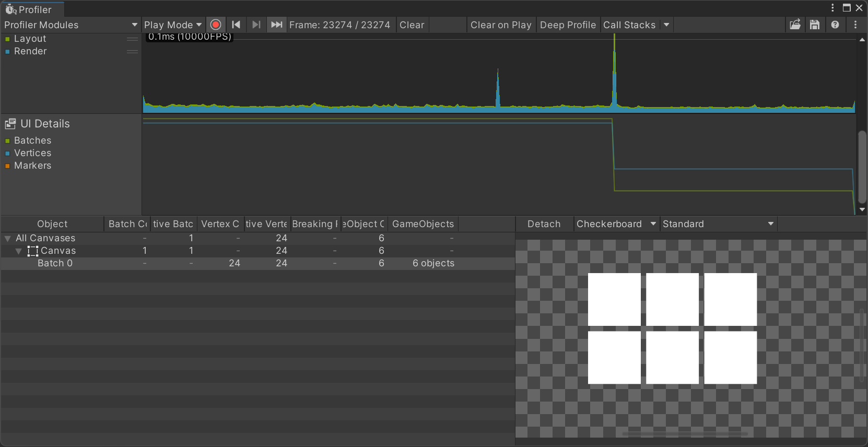This screenshot has height=447, width=868.
Task: Toggle the Render chart series
Action: pos(7,52)
